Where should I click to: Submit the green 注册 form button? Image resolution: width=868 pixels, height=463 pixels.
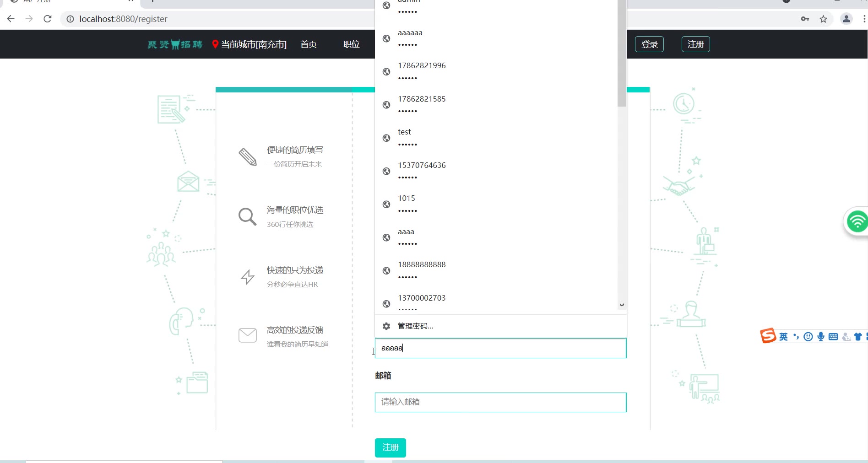391,447
